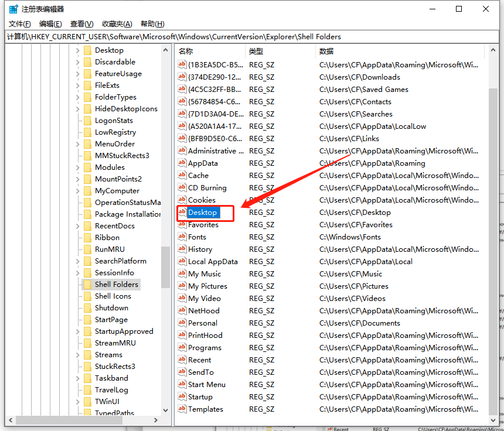This screenshot has width=504, height=431.
Task: Open the 帮助(H) menu
Action: tap(152, 24)
